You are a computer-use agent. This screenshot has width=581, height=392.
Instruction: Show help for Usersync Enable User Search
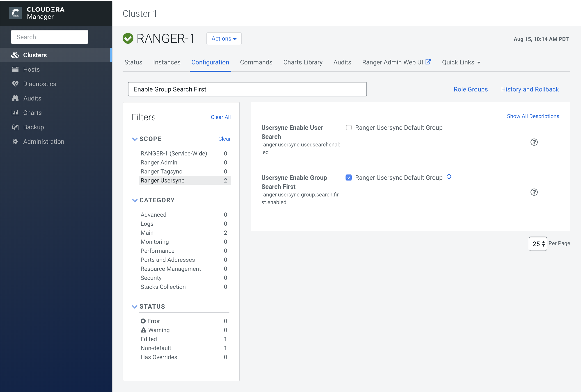pos(534,142)
